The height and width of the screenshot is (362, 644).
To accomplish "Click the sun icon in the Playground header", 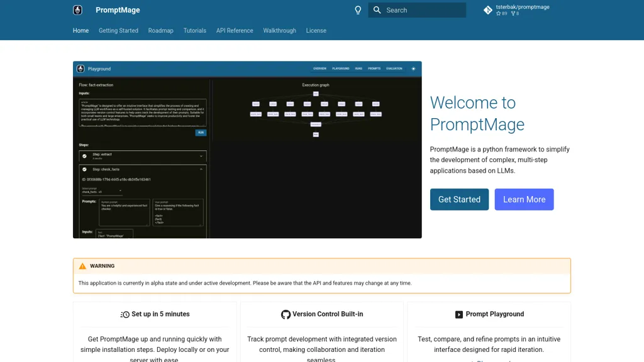I will point(413,69).
